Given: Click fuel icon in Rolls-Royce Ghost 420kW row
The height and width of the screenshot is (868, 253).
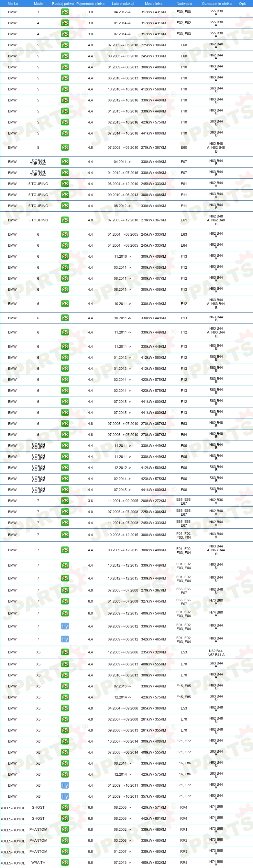Looking at the screenshot, I should point(65,808).
